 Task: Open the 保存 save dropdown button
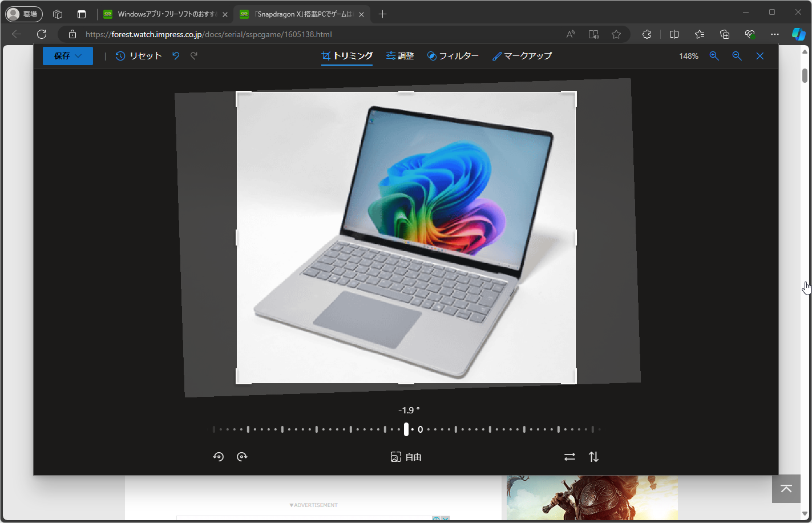click(68, 56)
